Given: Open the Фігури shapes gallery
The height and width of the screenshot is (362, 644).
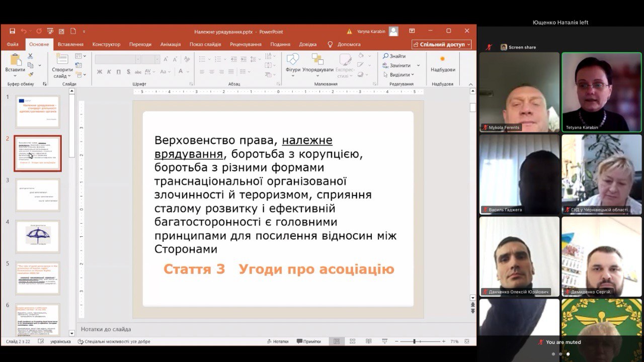Looking at the screenshot, I should click(293, 60).
